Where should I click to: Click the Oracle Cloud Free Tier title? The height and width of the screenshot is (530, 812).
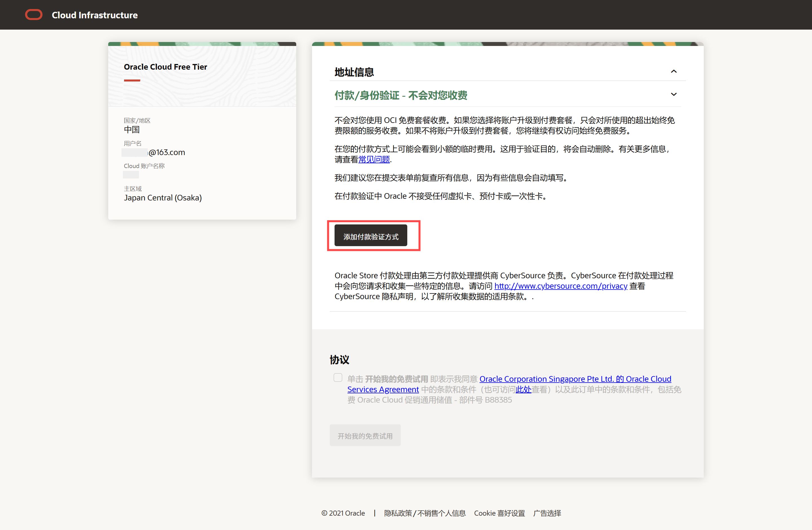pyautogui.click(x=165, y=67)
